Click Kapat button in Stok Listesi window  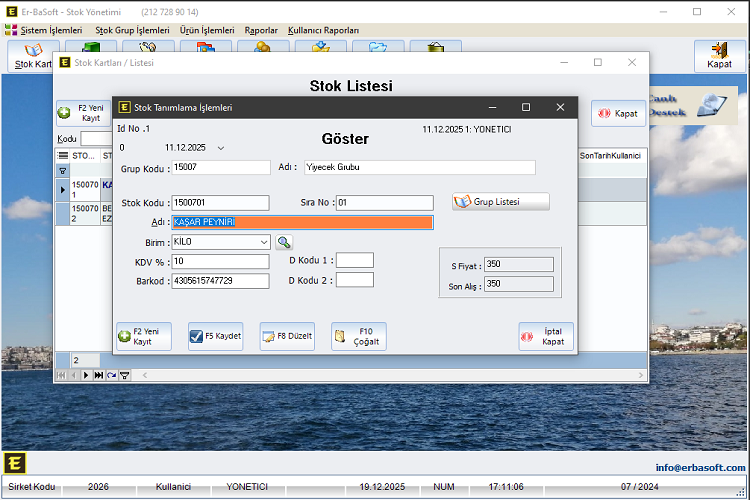618,113
